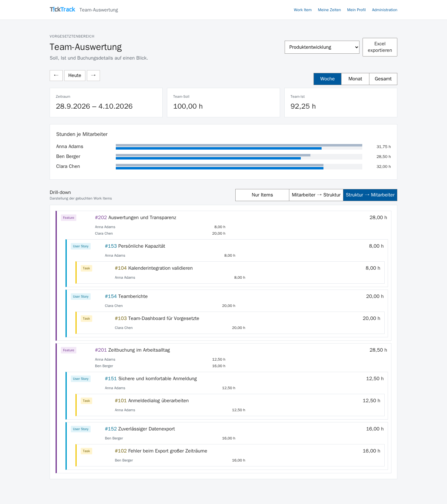Open task #102 Fehler beim Export großer Zeiträume
Viewport: 447px width, 504px height.
[161, 451]
